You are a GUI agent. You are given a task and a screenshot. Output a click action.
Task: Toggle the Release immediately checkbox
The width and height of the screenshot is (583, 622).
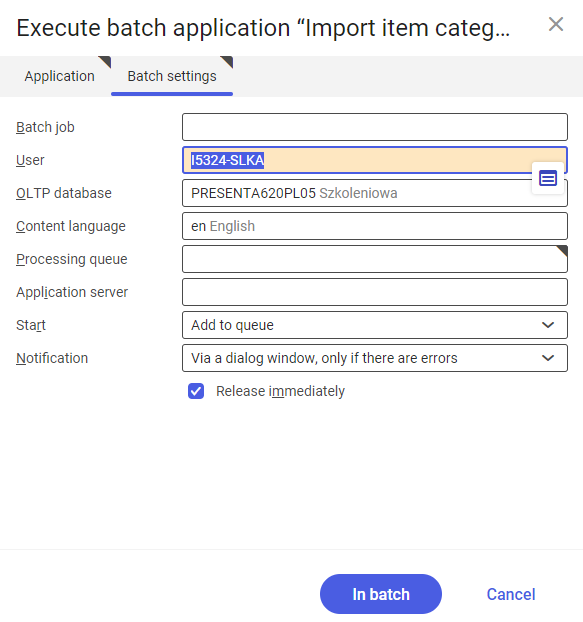click(196, 391)
